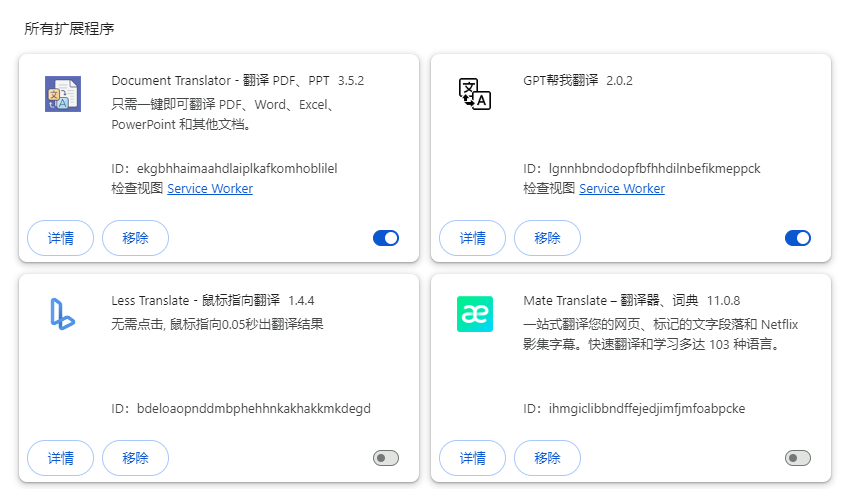The height and width of the screenshot is (489, 852).
Task: Remove the Document Translator extension with 移除
Action: click(x=135, y=238)
